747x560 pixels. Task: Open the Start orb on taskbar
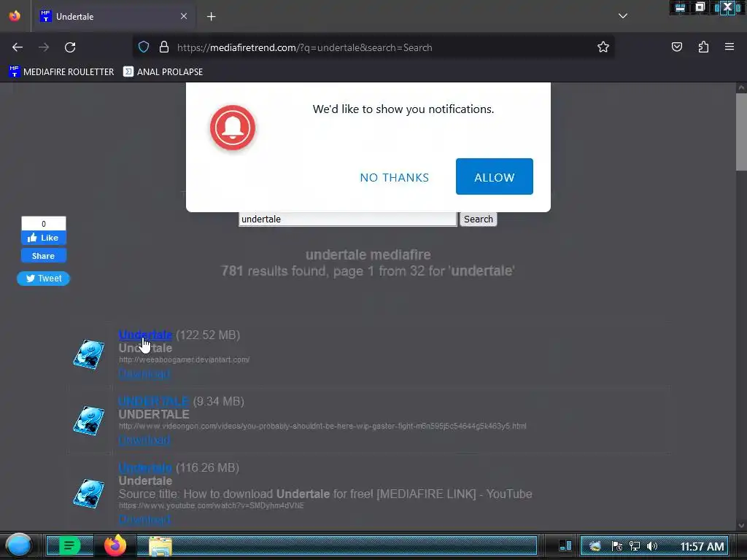point(18,545)
